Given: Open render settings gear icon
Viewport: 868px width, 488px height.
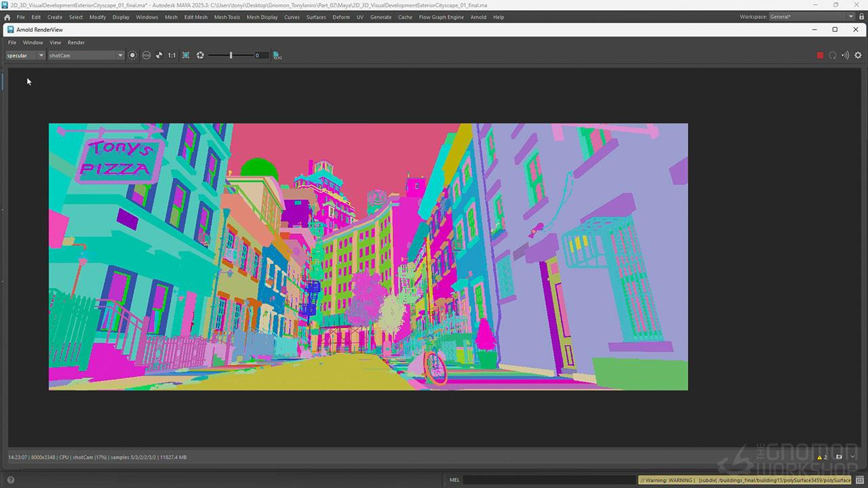Looking at the screenshot, I should (x=858, y=56).
